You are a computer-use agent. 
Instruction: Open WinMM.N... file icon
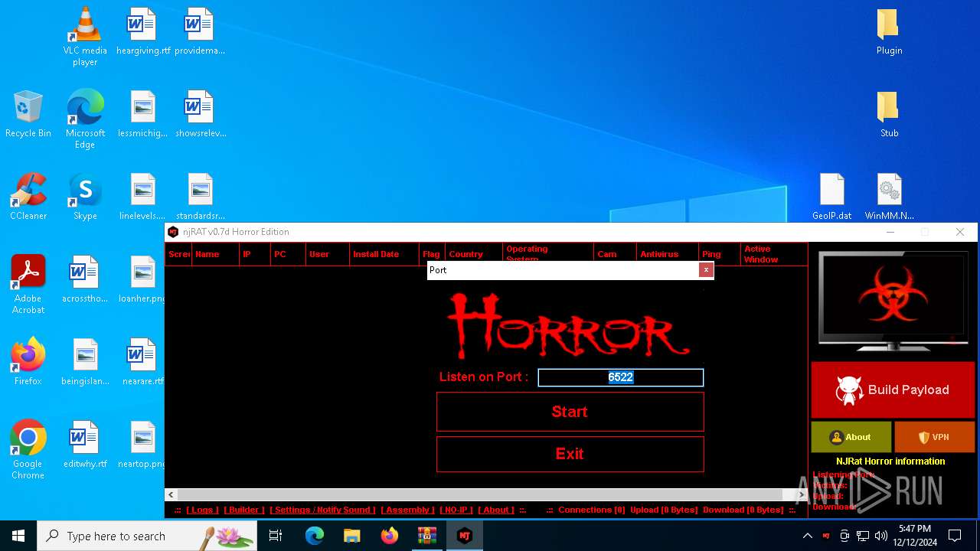(889, 197)
